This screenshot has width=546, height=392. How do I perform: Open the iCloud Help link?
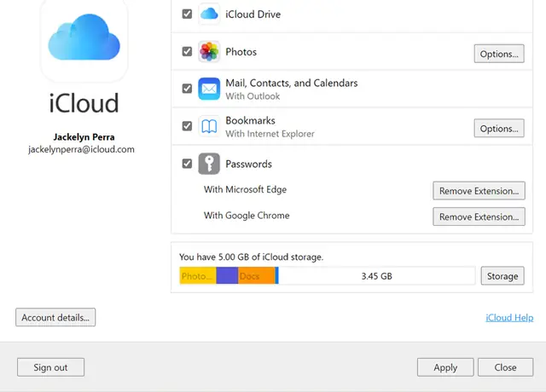pos(509,318)
